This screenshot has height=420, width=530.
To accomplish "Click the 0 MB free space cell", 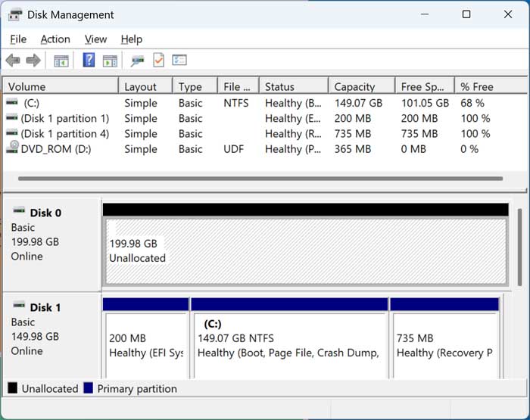I will coord(413,149).
